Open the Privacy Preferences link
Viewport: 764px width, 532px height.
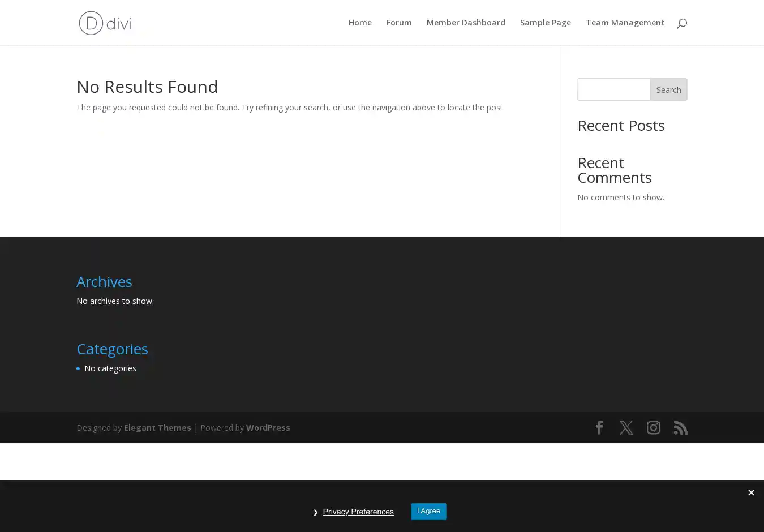358,512
